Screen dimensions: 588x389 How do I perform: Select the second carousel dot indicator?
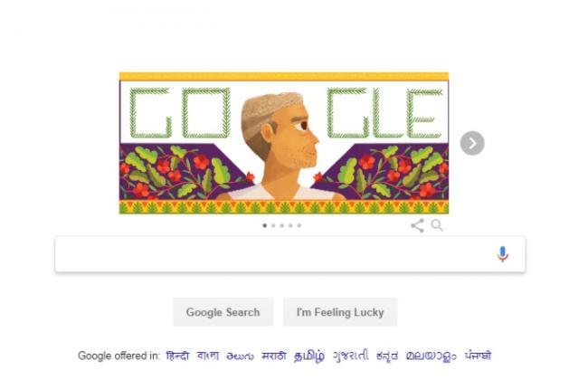tap(273, 225)
